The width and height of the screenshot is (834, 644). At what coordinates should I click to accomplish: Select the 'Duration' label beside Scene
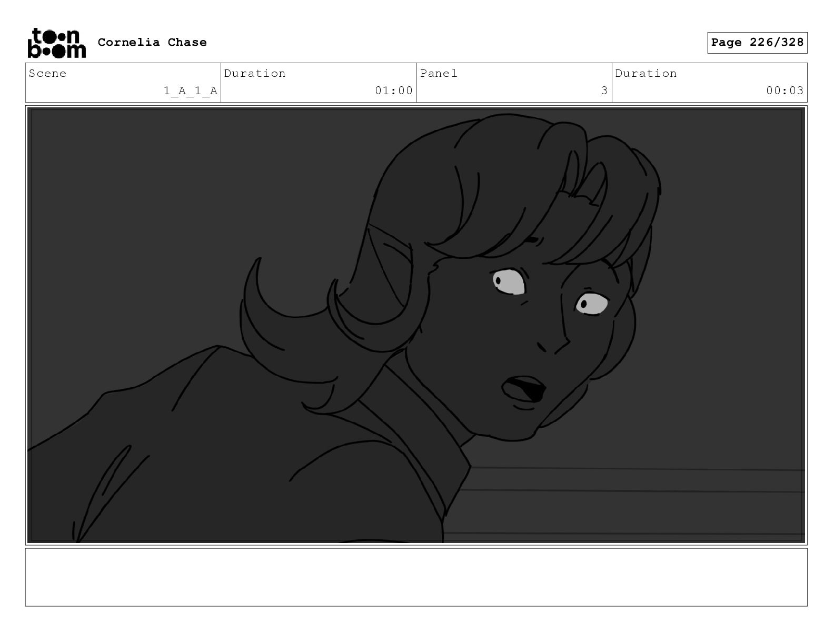255,73
